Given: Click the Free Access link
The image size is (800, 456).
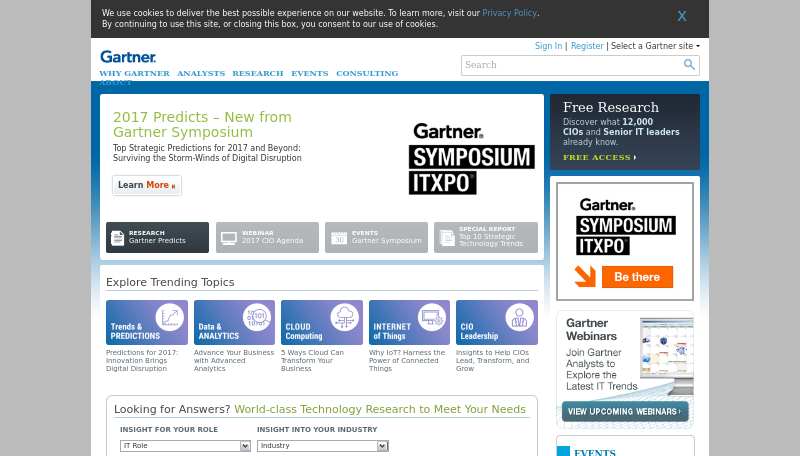Looking at the screenshot, I should tap(599, 158).
